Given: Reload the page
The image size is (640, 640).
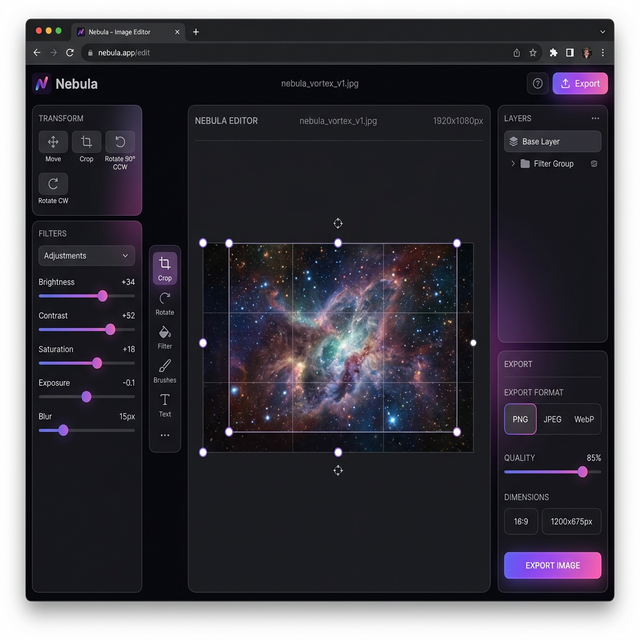Looking at the screenshot, I should click(x=70, y=53).
